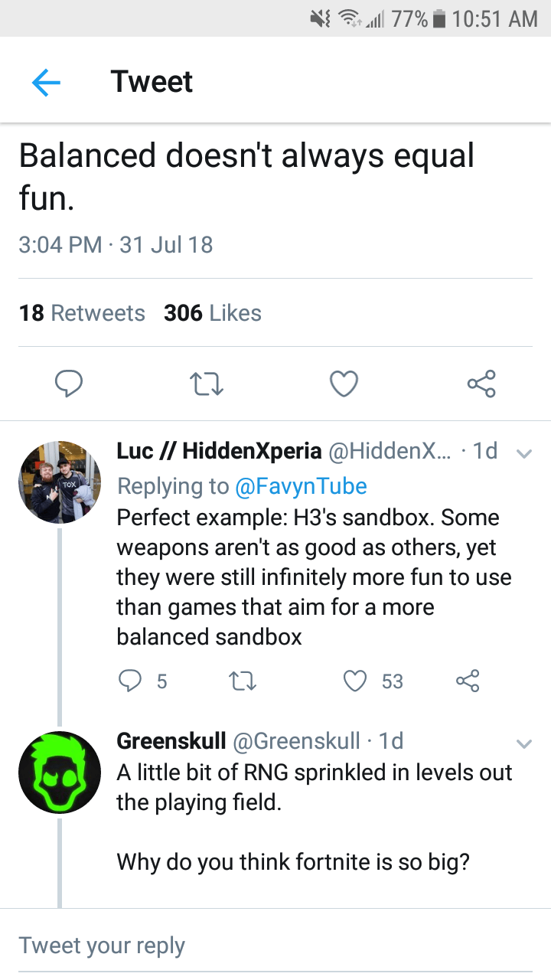Open the @FavynTube profile link
The height and width of the screenshot is (980, 551).
(x=301, y=485)
